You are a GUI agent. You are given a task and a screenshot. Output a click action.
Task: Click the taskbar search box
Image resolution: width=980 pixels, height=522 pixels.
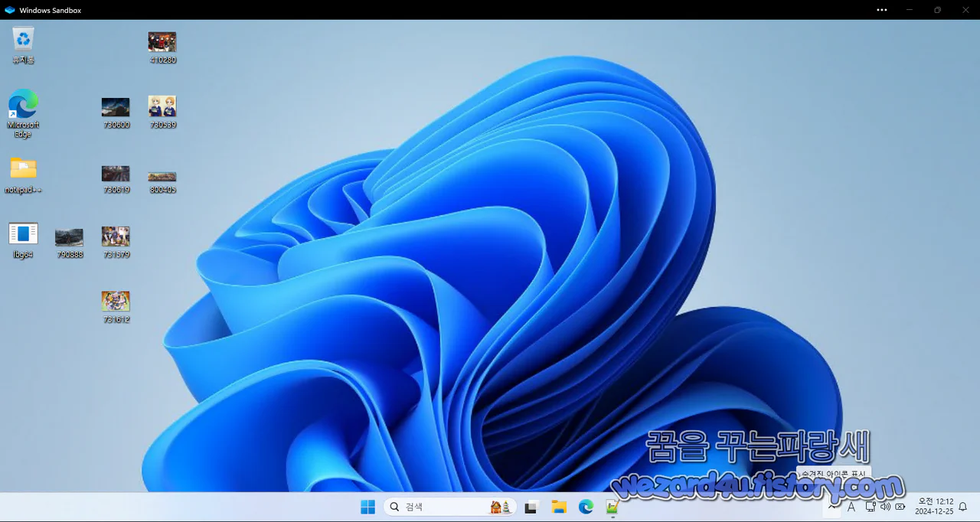coord(450,507)
